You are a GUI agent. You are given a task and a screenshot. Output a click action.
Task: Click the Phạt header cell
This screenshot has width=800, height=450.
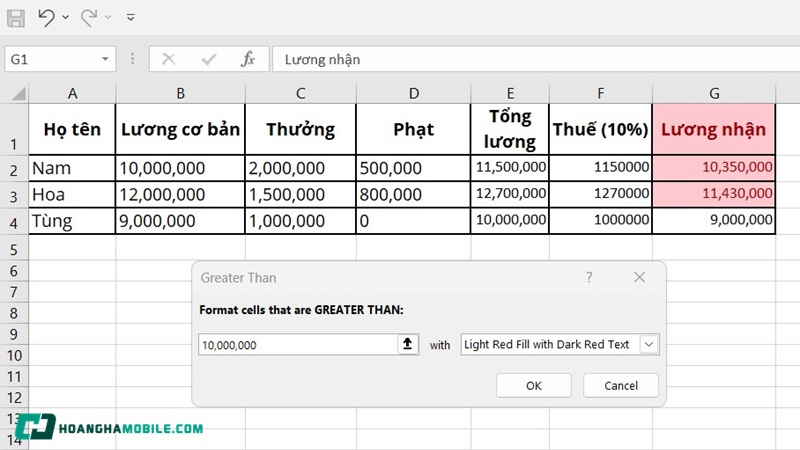click(413, 129)
